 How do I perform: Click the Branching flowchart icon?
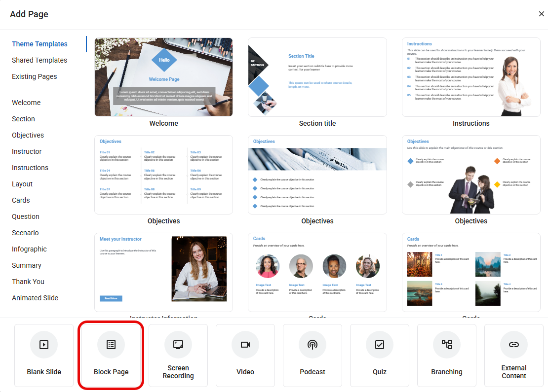(447, 345)
